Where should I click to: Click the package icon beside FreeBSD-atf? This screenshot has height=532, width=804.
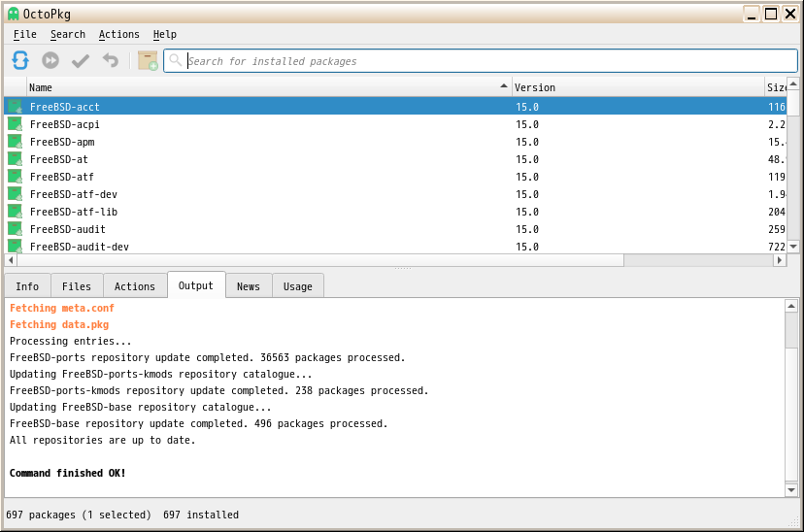(16, 177)
